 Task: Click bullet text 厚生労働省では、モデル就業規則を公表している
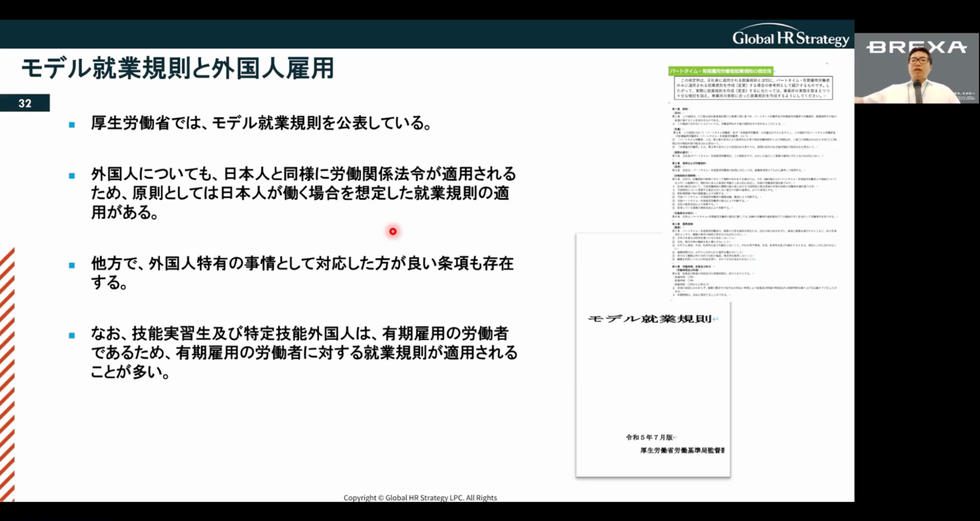(262, 123)
